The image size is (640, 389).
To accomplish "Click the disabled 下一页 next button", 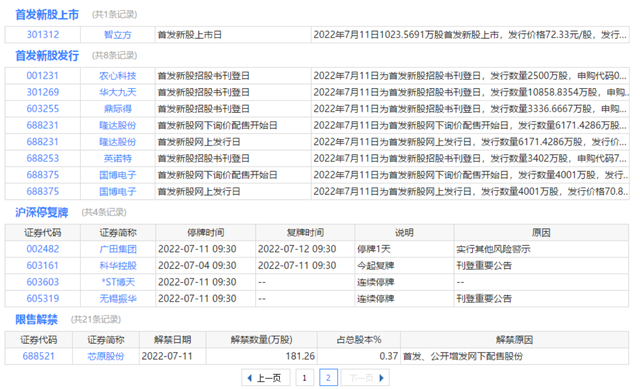I will click(365, 378).
